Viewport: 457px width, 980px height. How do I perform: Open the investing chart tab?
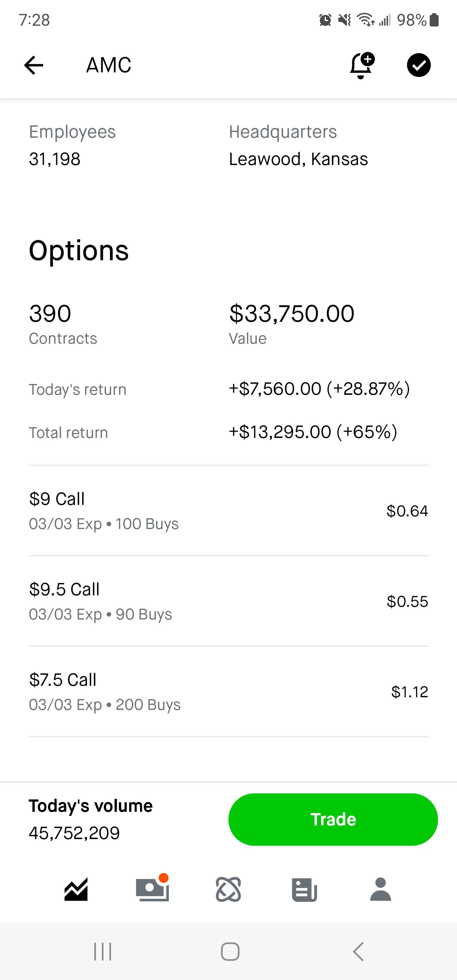pos(76,890)
